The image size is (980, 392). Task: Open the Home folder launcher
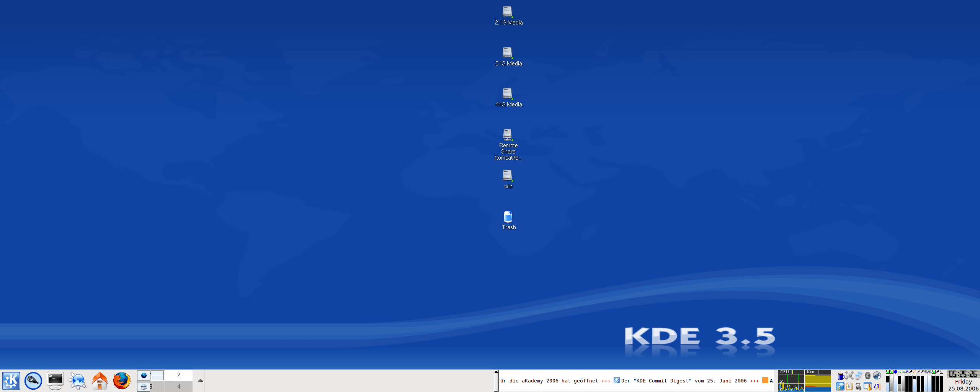[x=100, y=381]
